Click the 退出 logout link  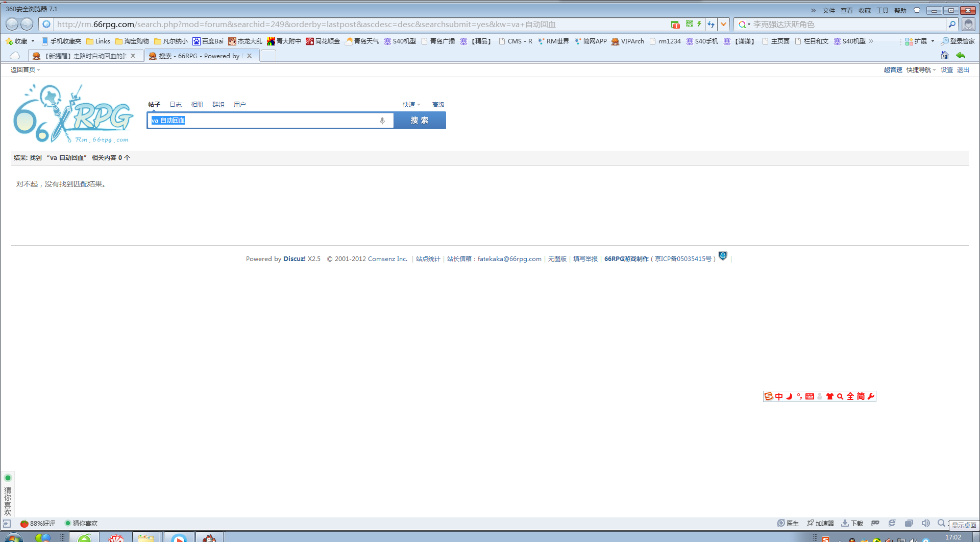[963, 70]
